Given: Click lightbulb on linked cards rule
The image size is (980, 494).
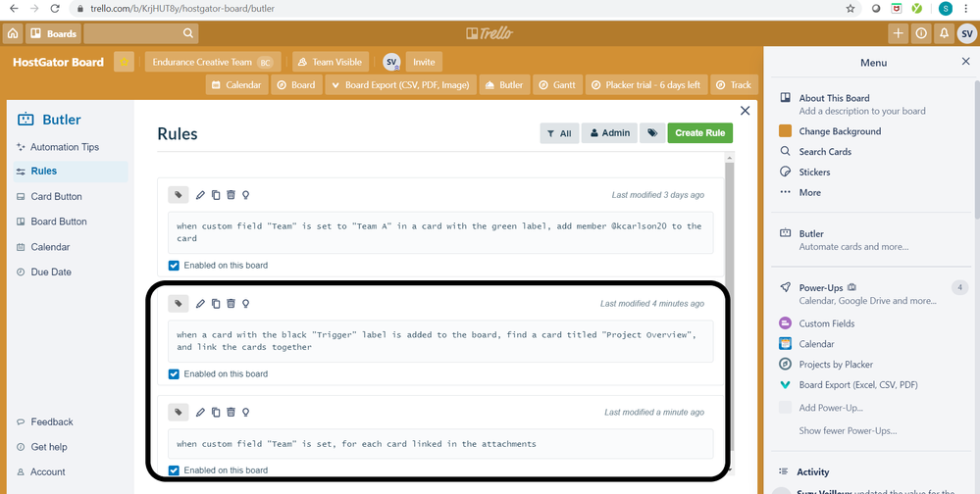Looking at the screenshot, I should [x=245, y=413].
